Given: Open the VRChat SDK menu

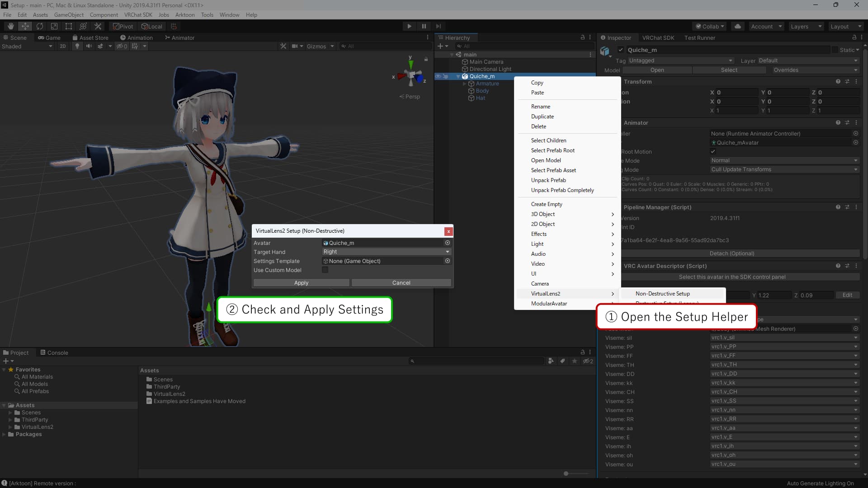Looking at the screenshot, I should click(x=138, y=15).
